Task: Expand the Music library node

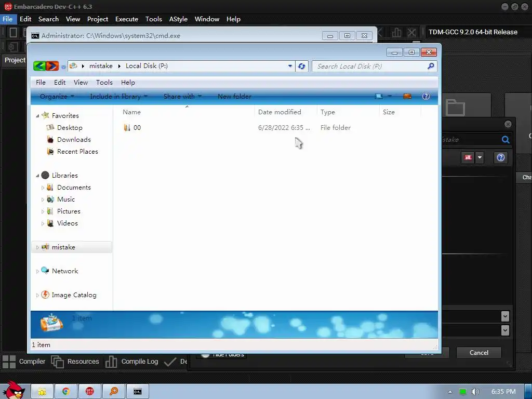Action: click(x=43, y=199)
